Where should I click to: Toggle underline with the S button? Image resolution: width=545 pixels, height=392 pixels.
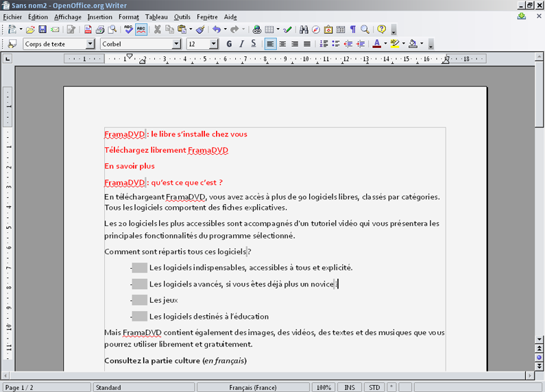point(254,44)
